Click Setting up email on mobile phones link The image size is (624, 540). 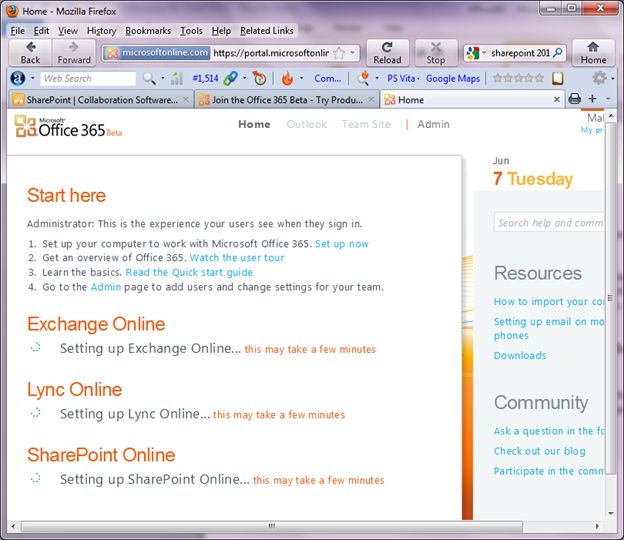point(549,328)
